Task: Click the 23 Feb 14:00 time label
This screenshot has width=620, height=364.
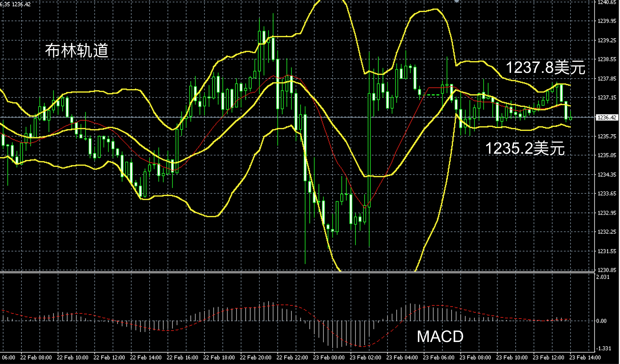Action: (x=585, y=357)
